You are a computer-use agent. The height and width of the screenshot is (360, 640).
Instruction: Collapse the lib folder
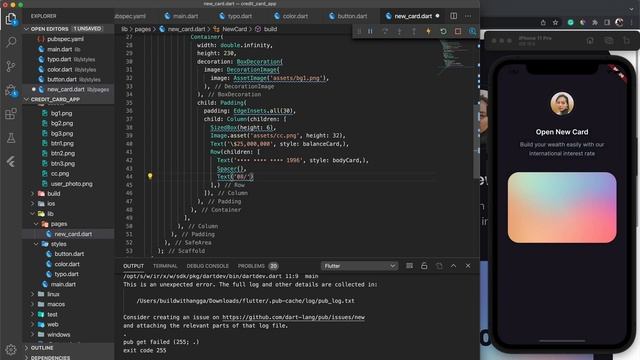tap(50, 214)
